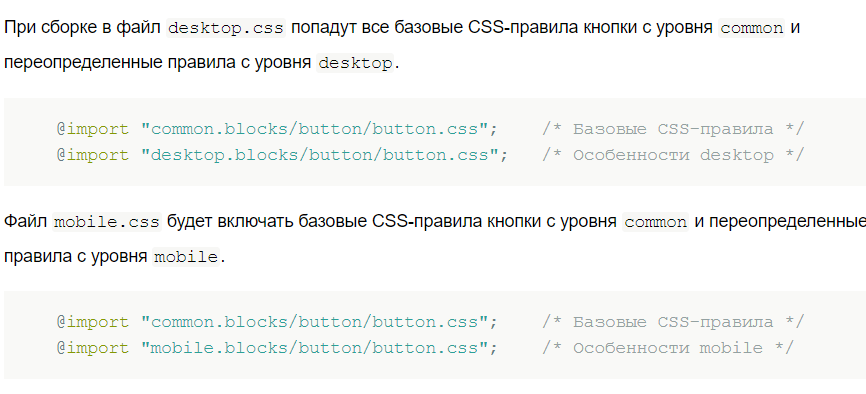Viewport: 866px width, 394px height.
Task: Click the word 'Файл' starting second paragraph
Action: (x=25, y=222)
